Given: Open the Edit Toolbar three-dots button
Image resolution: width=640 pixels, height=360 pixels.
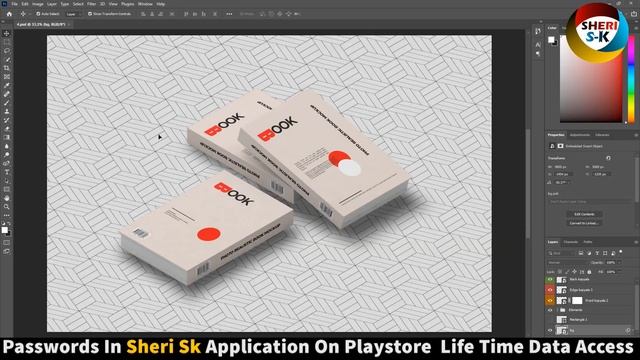Looking at the screenshot, I should click(x=7, y=215).
